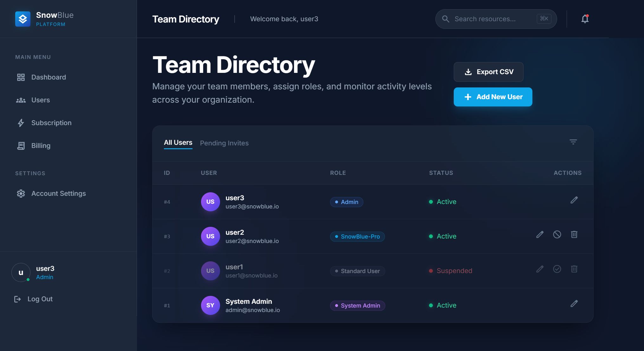Edit System Admin with pencil icon
644x351 pixels.
point(574,304)
